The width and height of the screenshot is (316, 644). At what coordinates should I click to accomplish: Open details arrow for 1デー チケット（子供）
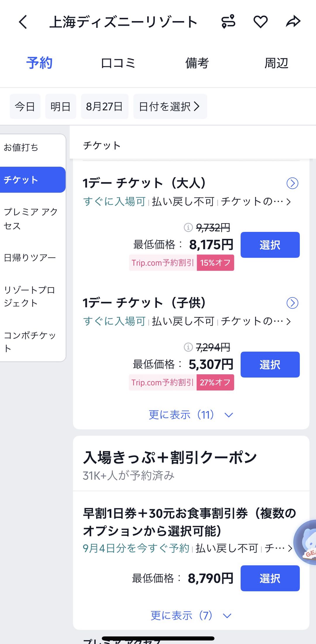(292, 303)
